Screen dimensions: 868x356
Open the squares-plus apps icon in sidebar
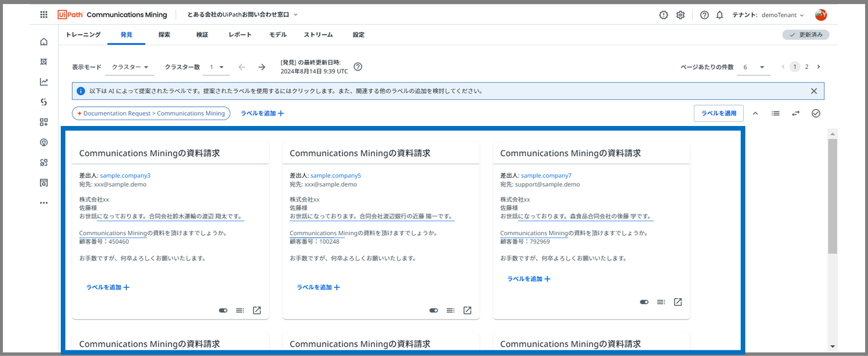[44, 122]
